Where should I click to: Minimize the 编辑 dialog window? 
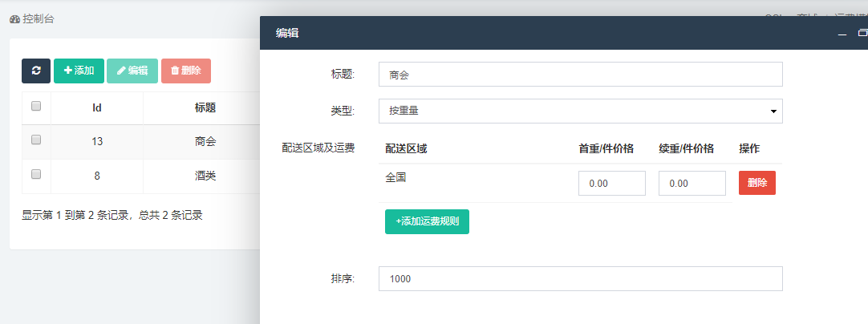(842, 34)
